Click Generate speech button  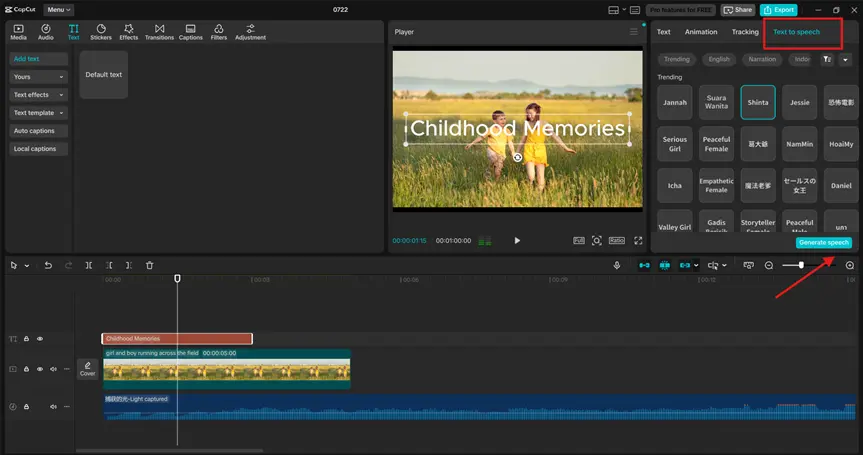pyautogui.click(x=824, y=243)
